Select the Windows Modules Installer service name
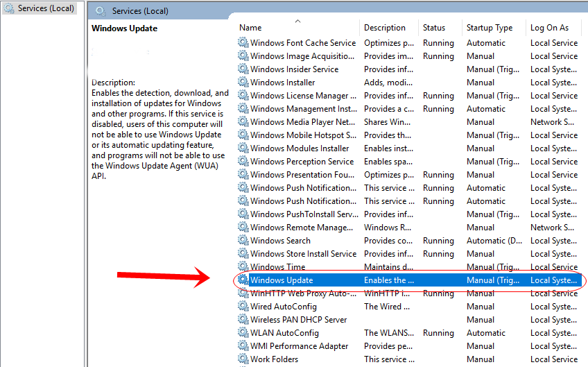Image resolution: width=588 pixels, height=367 pixels. tap(300, 148)
